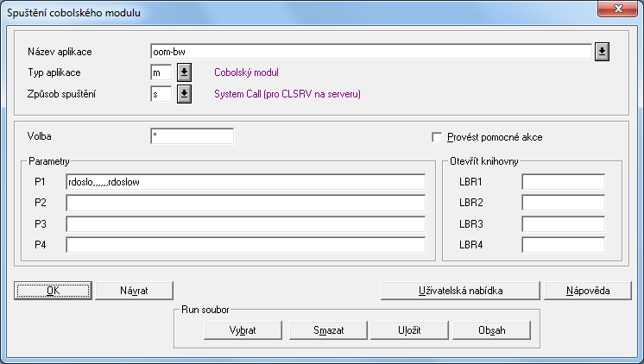Select the empty P2 parameter field
This screenshot has width=644, height=364.
click(245, 203)
